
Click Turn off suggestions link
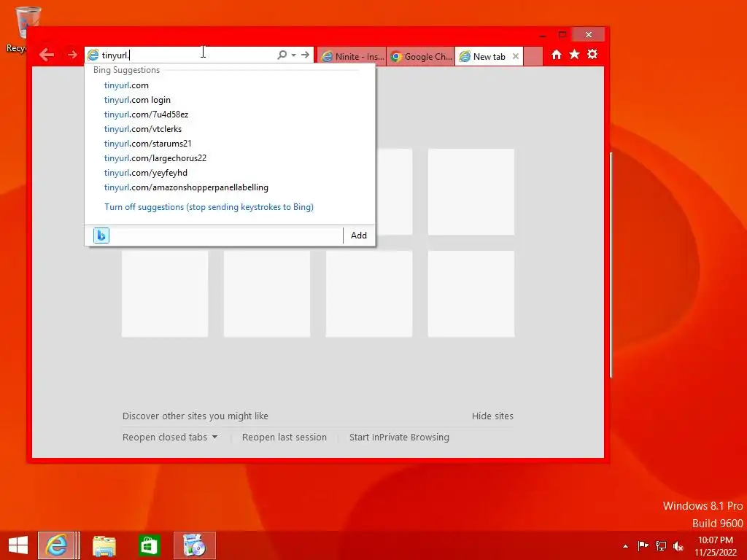point(209,207)
